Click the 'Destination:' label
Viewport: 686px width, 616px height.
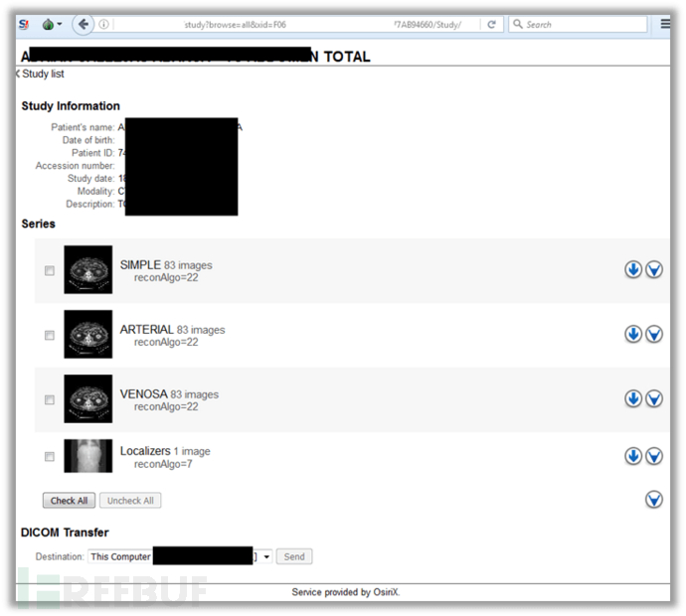tap(60, 556)
